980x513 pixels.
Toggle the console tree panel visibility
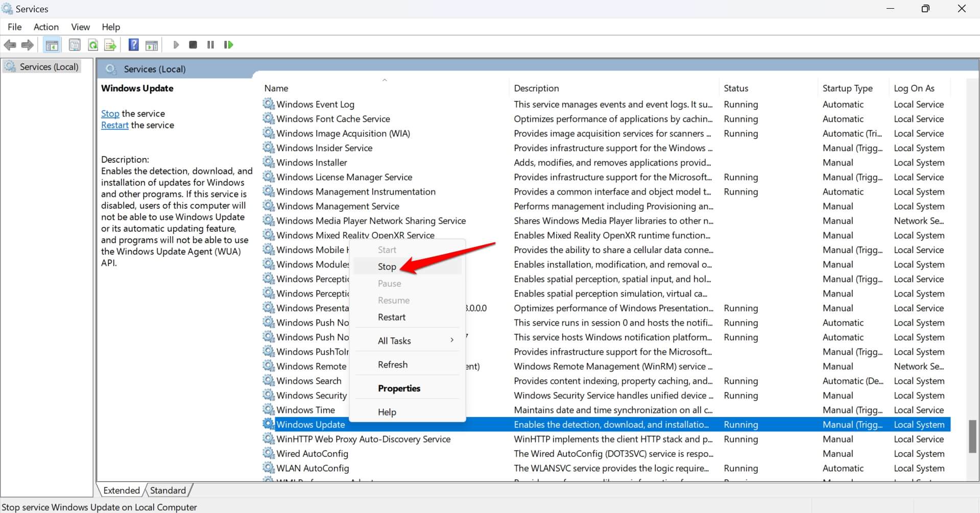[x=52, y=45]
